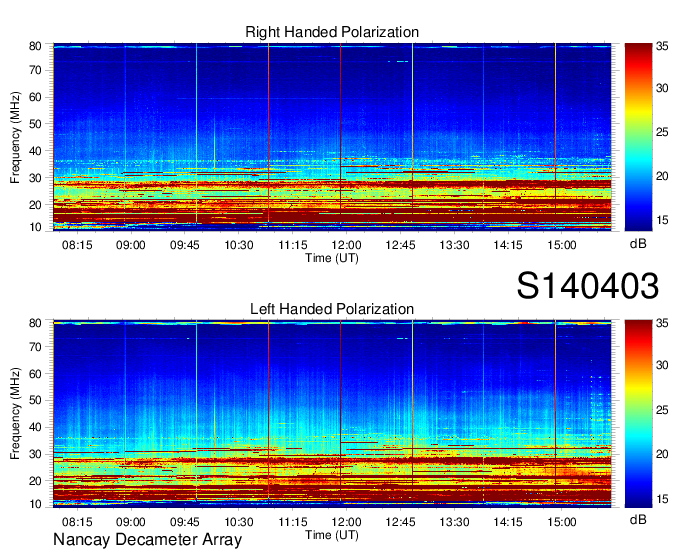
Task: Click 14:15 tick label on top plot
Action: 508,245
